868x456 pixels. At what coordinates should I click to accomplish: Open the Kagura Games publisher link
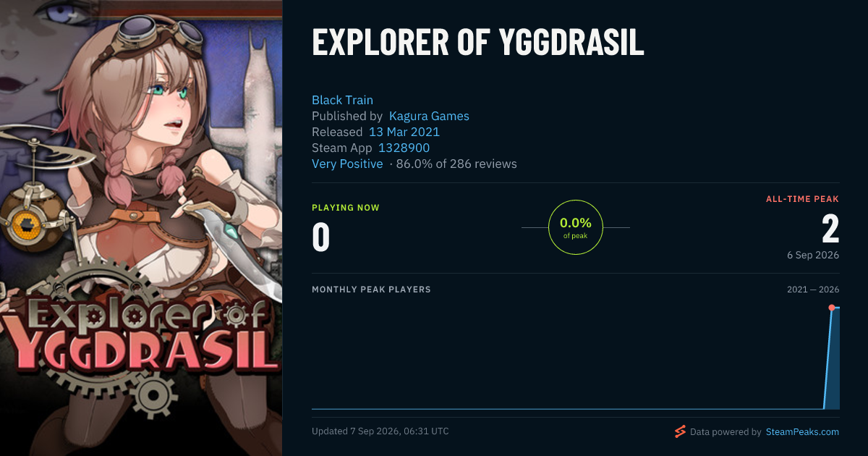(x=429, y=116)
